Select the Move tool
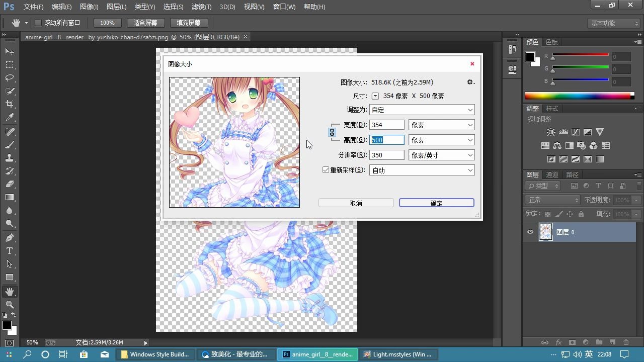The height and width of the screenshot is (362, 644). coord(10,51)
